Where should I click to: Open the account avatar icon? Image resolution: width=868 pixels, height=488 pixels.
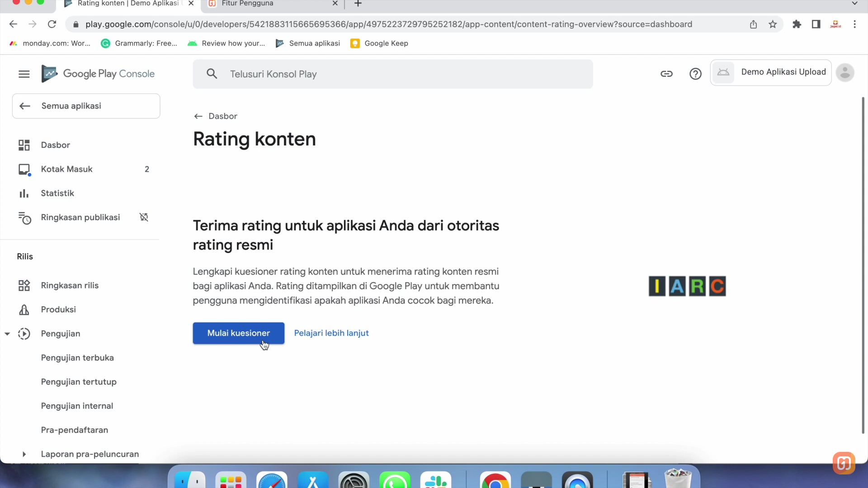[845, 73]
